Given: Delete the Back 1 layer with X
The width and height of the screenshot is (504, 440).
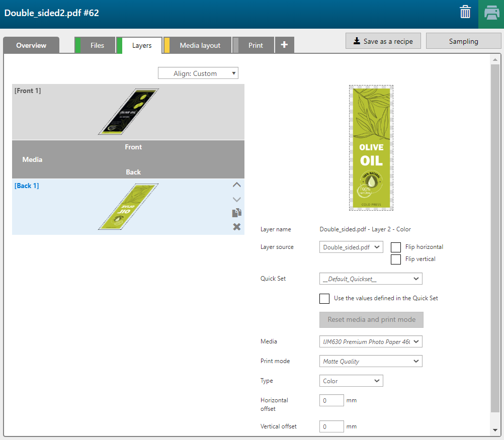Looking at the screenshot, I should point(236,227).
